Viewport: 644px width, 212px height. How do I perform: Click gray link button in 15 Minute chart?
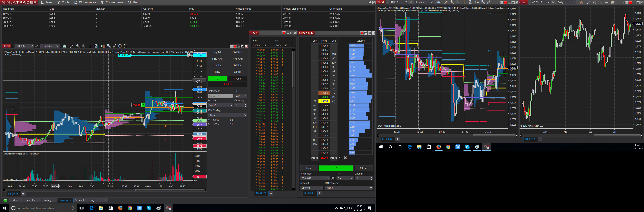tap(231, 46)
